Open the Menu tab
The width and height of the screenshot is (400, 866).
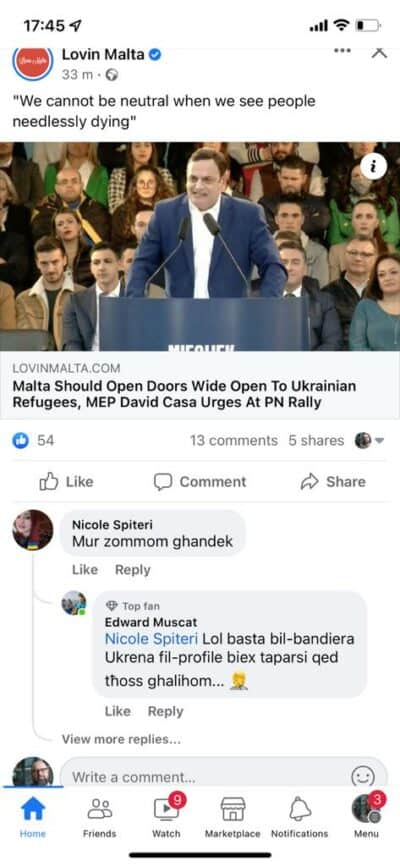click(366, 818)
